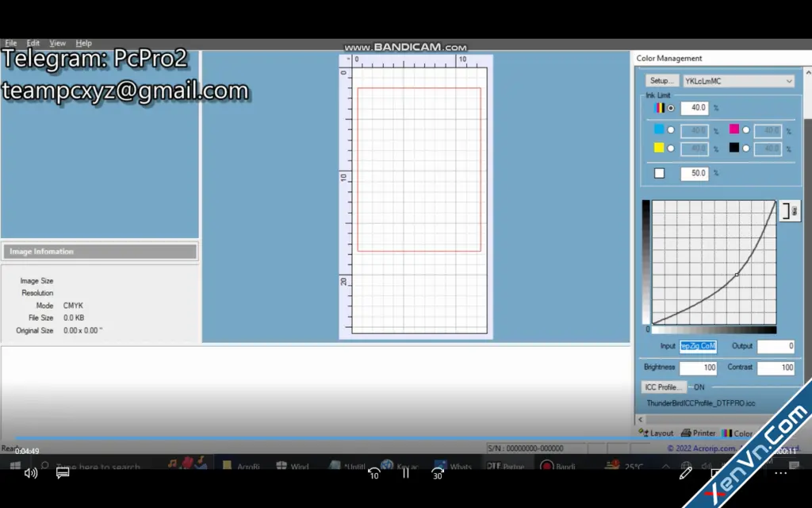The height and width of the screenshot is (508, 812).
Task: Click the ICC profile ON status text
Action: 699,387
